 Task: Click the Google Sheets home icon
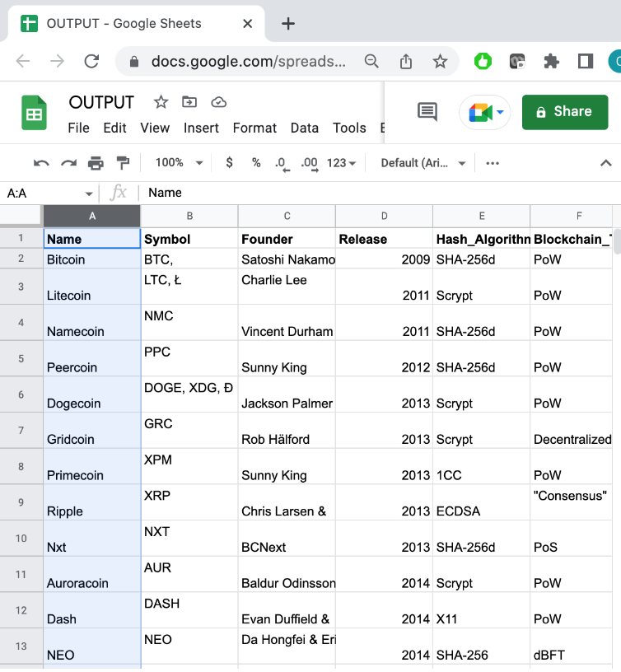[x=34, y=113]
